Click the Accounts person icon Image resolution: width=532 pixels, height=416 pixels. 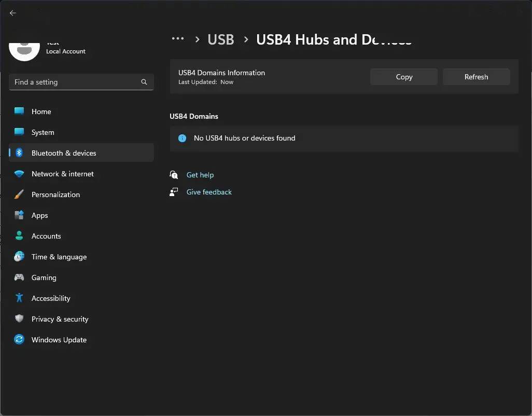click(19, 236)
